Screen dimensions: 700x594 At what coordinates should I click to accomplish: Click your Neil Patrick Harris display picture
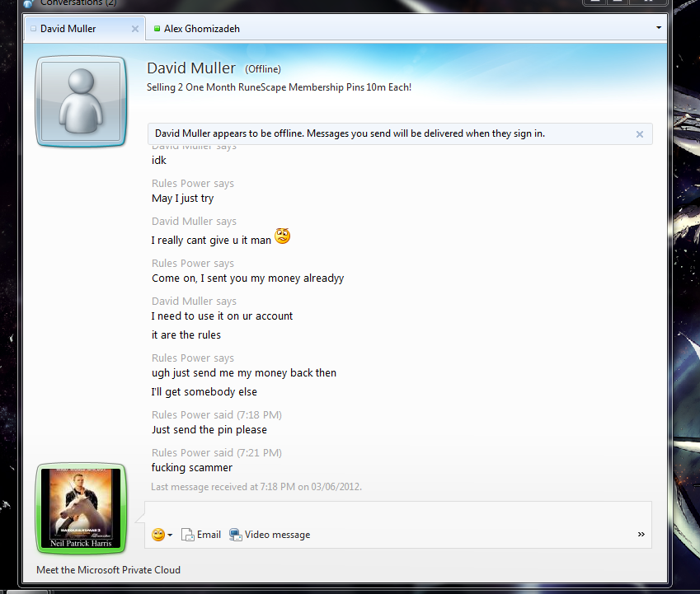(x=81, y=508)
